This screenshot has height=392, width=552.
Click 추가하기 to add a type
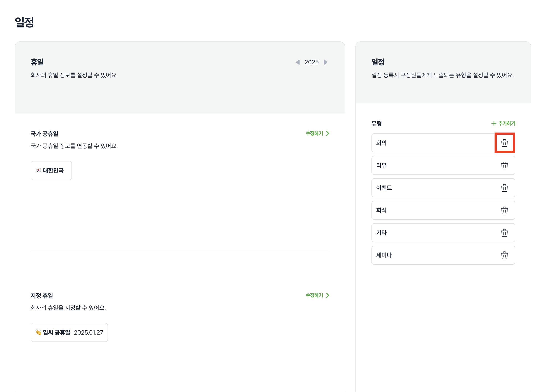click(506, 123)
